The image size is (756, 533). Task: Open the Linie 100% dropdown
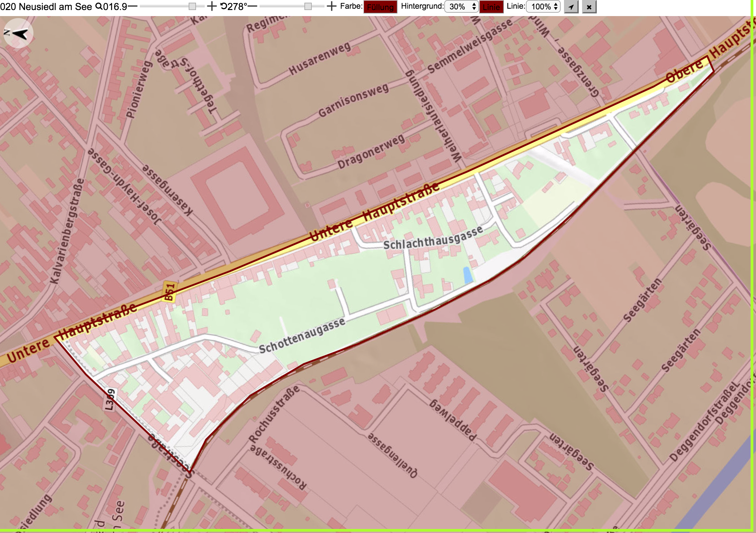click(544, 7)
